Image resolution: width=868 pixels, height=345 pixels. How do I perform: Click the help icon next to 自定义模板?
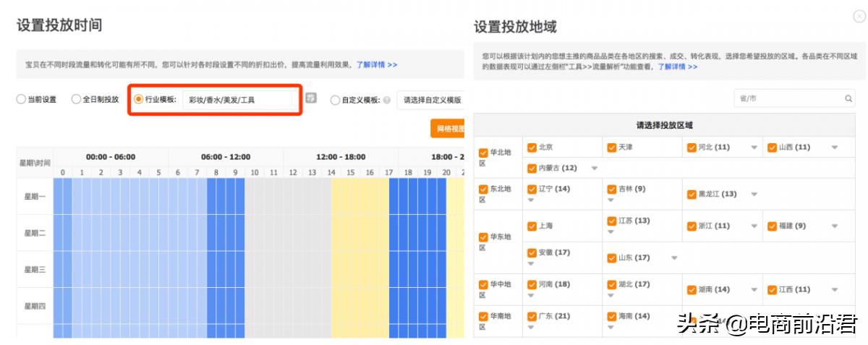point(387,100)
